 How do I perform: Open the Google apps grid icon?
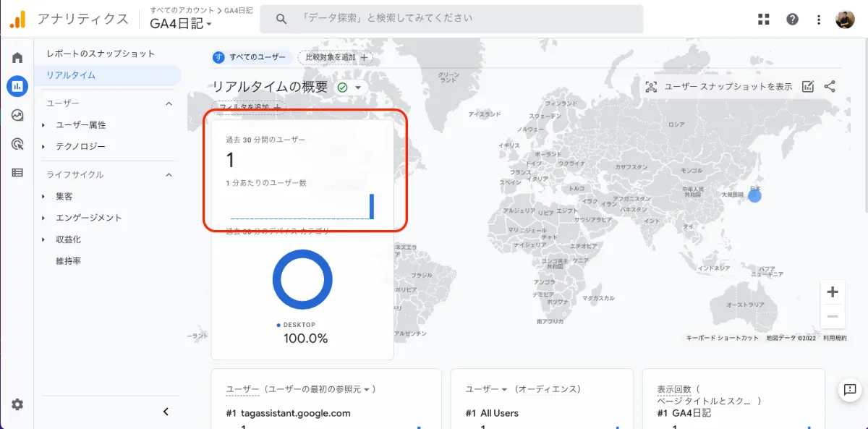[764, 20]
